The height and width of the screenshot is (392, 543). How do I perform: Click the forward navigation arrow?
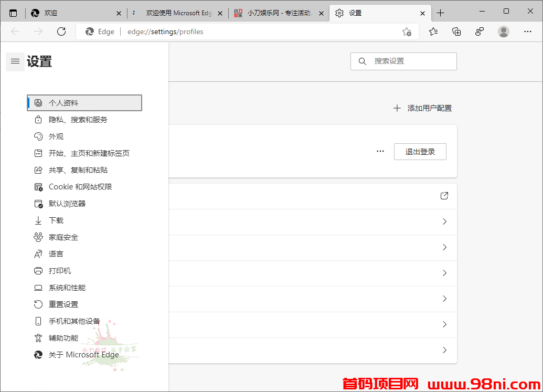38,31
